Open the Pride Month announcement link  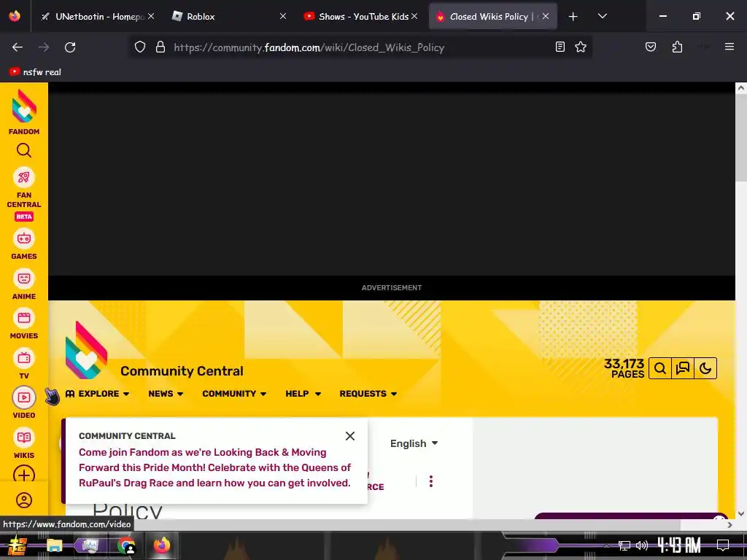pos(214,467)
